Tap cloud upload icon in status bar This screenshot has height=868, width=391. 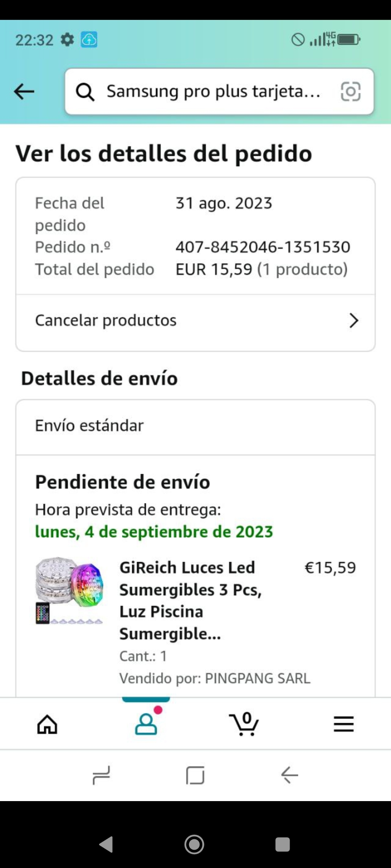click(x=89, y=39)
